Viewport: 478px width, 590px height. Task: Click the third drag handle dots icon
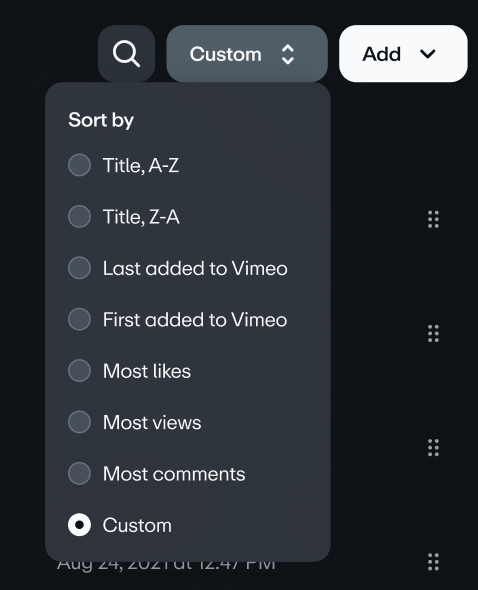433,448
